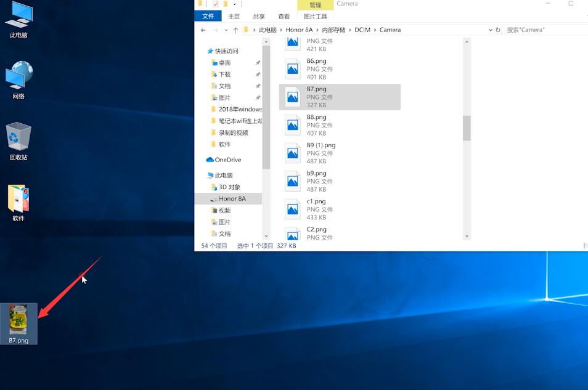
Task: Select the 软件 folder on desktop
Action: point(18,203)
